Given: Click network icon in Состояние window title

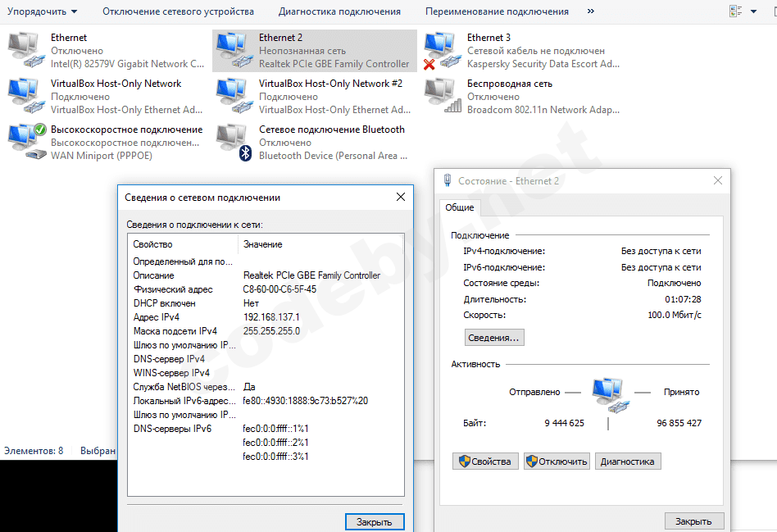Looking at the screenshot, I should tap(448, 180).
